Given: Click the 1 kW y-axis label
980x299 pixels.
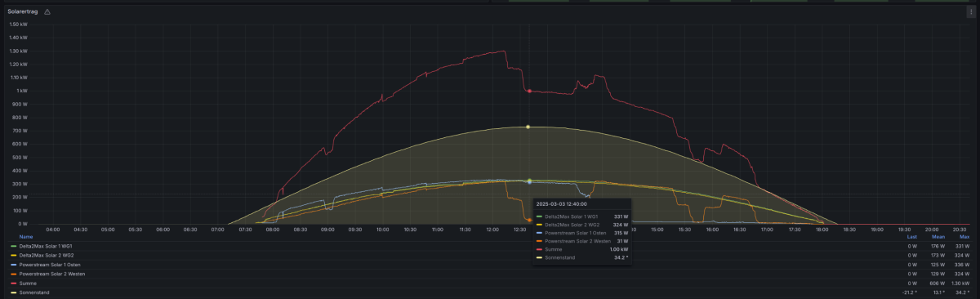Looking at the screenshot, I should [22, 91].
